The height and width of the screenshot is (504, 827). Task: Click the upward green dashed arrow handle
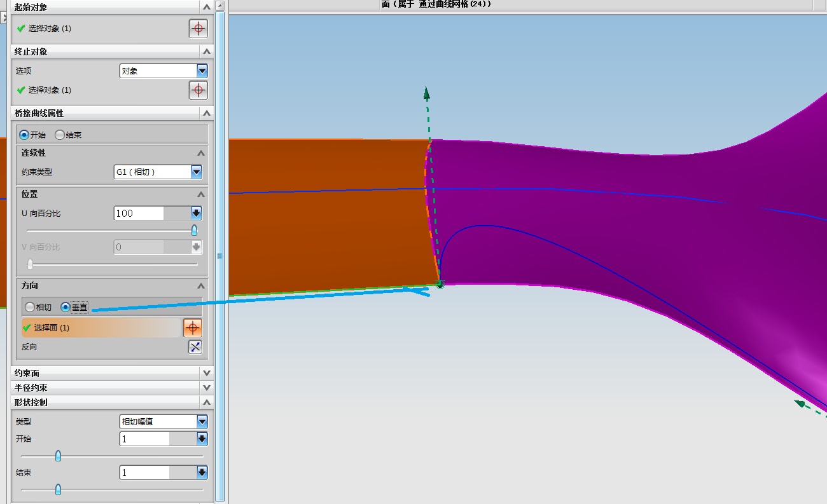click(x=427, y=93)
